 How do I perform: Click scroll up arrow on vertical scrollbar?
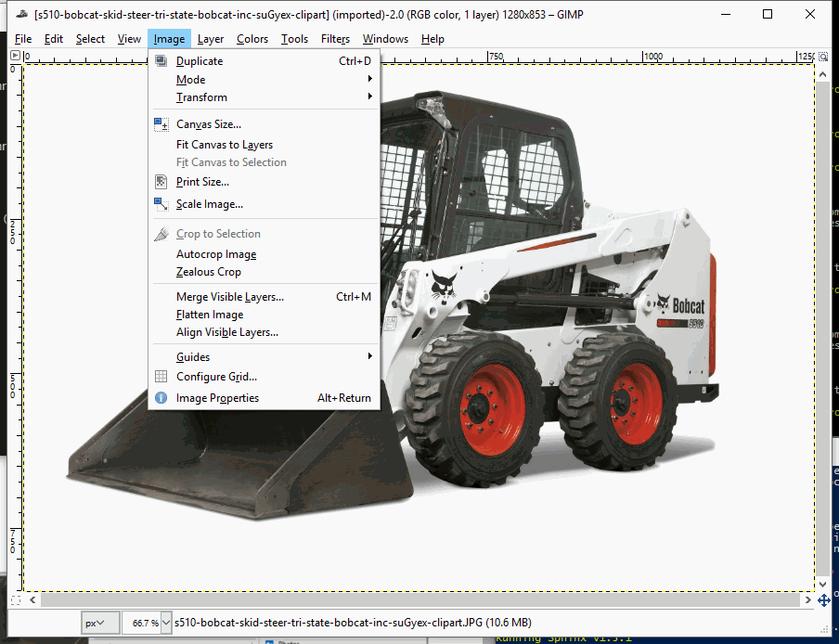point(823,75)
